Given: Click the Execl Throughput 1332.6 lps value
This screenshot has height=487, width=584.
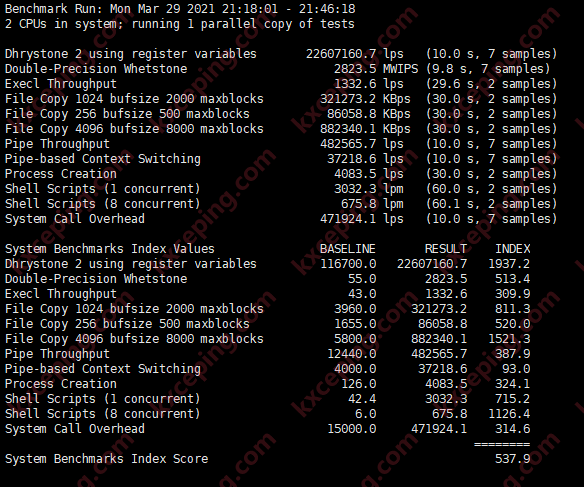Looking at the screenshot, I should click(369, 84).
